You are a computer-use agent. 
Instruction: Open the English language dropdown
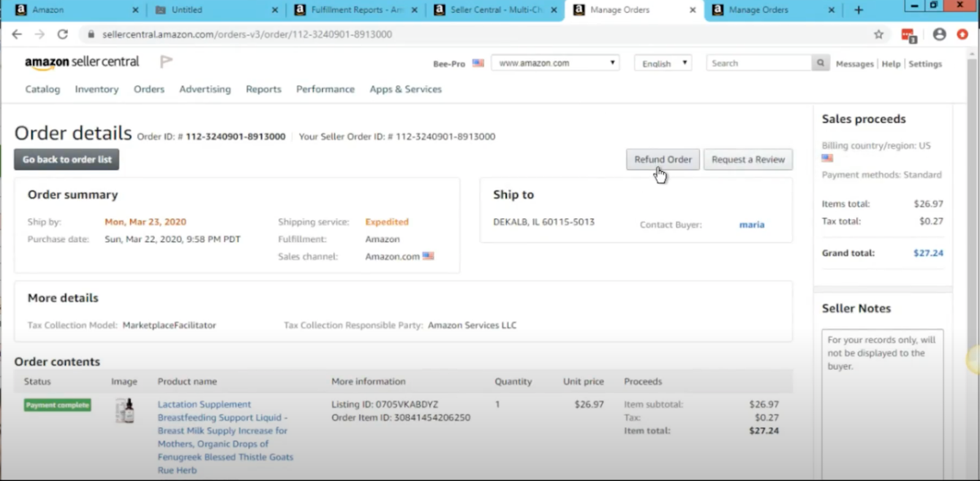click(663, 63)
